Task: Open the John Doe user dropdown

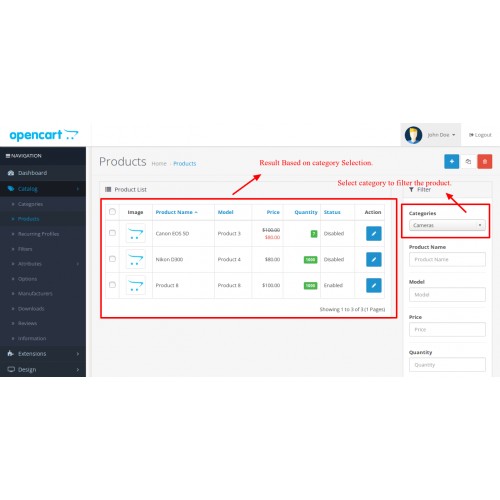Action: 441,135
